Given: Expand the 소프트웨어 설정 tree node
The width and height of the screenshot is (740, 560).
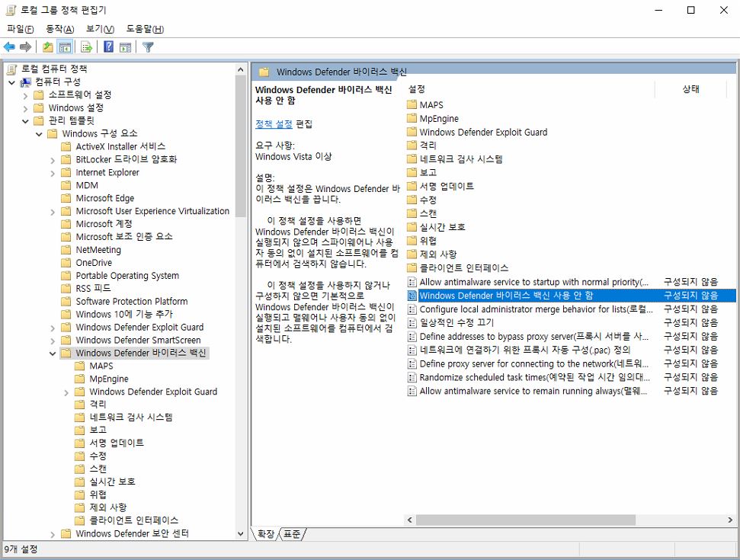Looking at the screenshot, I should 25,95.
